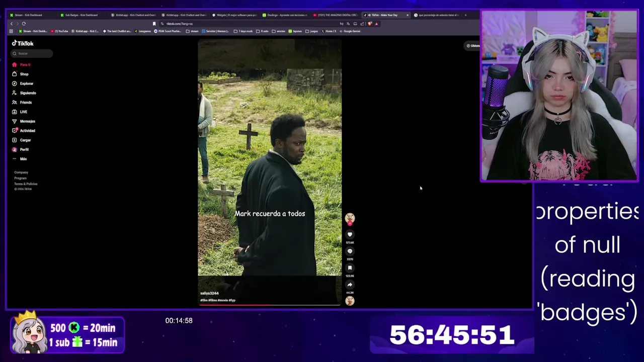Image resolution: width=644 pixels, height=362 pixels.
Task: Open the juegos bookmarks folder
Action: point(311,31)
